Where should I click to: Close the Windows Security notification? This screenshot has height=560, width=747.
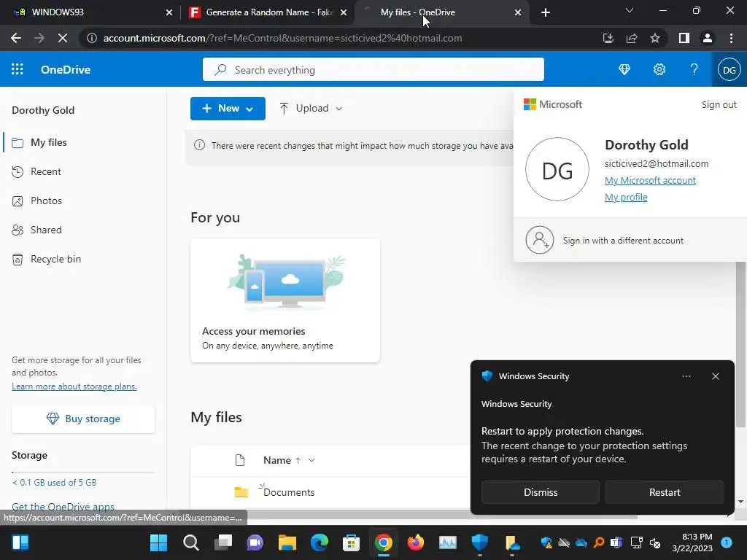pos(716,376)
